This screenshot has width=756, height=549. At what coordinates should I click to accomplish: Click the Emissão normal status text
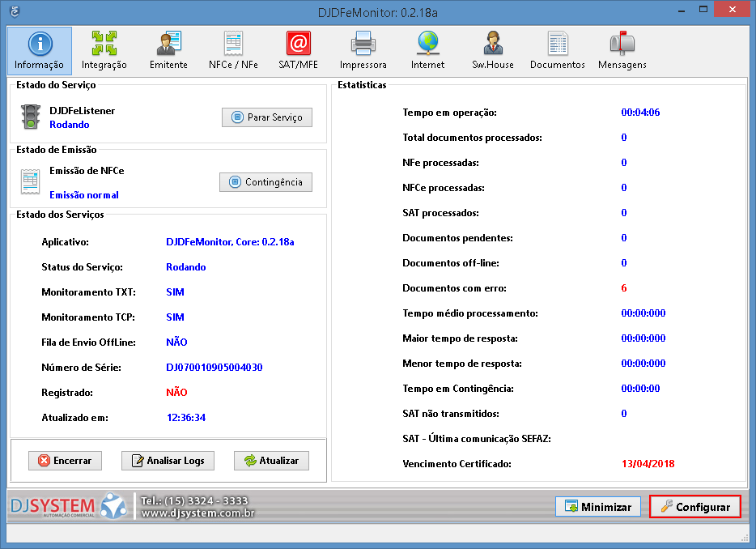[84, 195]
